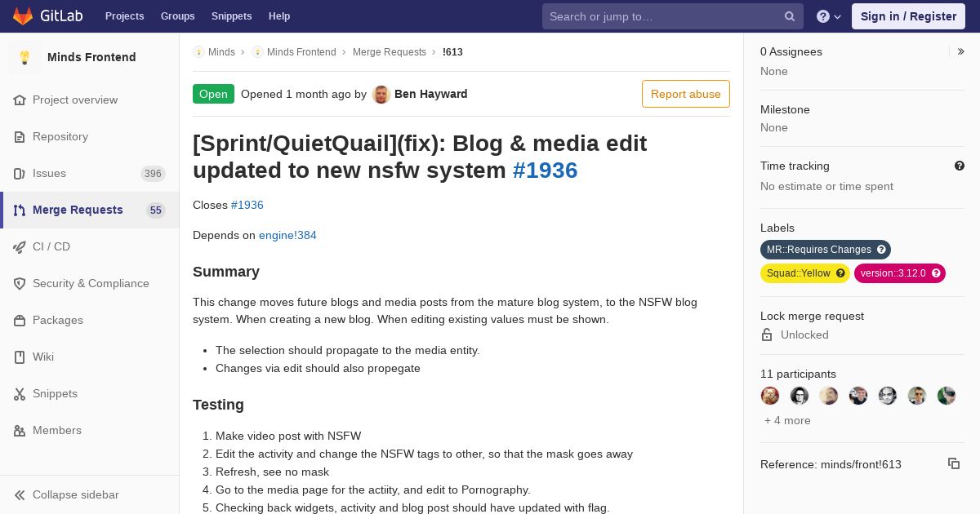Click 'No estimate or time spent' text
Screen dimensions: 980x514
pyautogui.click(x=826, y=186)
